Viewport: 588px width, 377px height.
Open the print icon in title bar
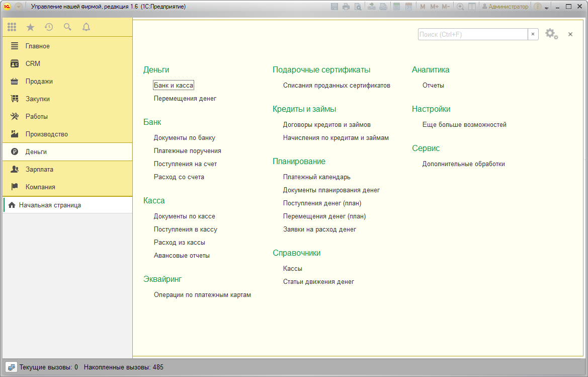346,7
